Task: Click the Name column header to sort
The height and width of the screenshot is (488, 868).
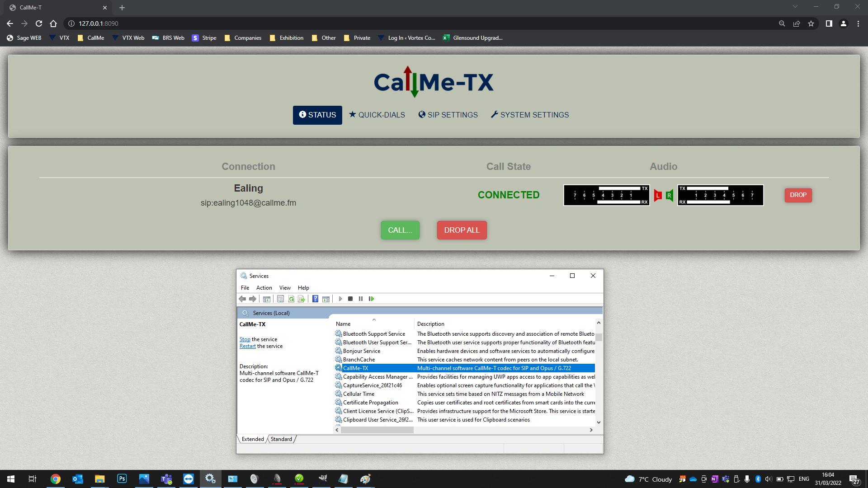Action: point(344,324)
